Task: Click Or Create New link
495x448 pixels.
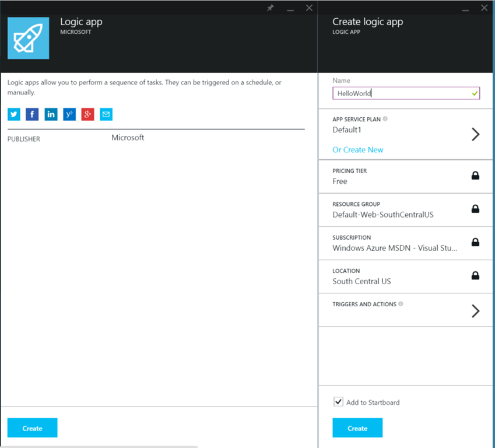Action: pyautogui.click(x=357, y=150)
